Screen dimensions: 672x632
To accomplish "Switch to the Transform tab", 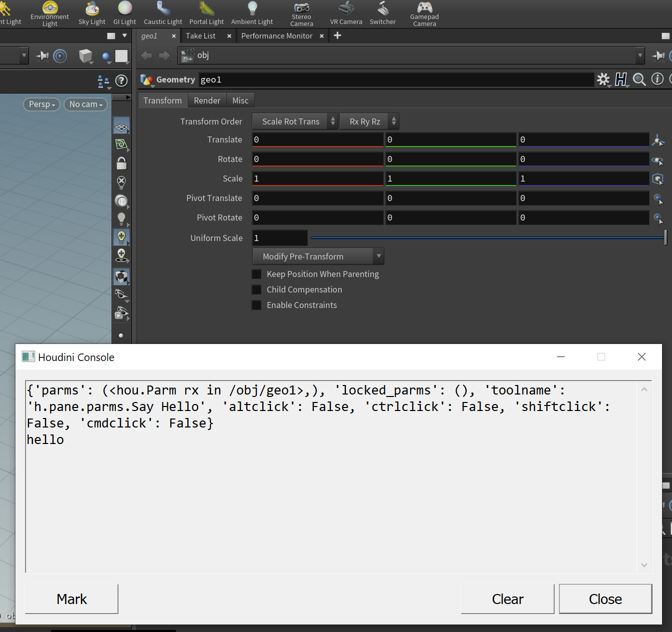I will pyautogui.click(x=163, y=100).
